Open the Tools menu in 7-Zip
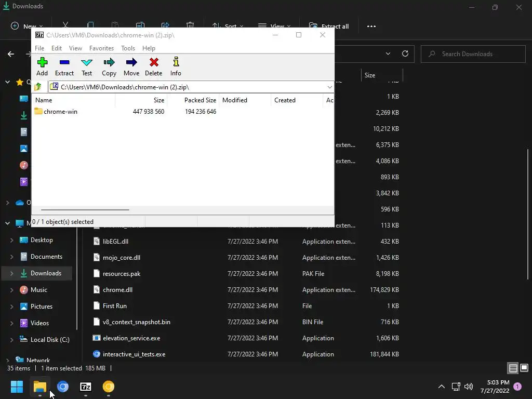The image size is (532, 399). (x=128, y=48)
